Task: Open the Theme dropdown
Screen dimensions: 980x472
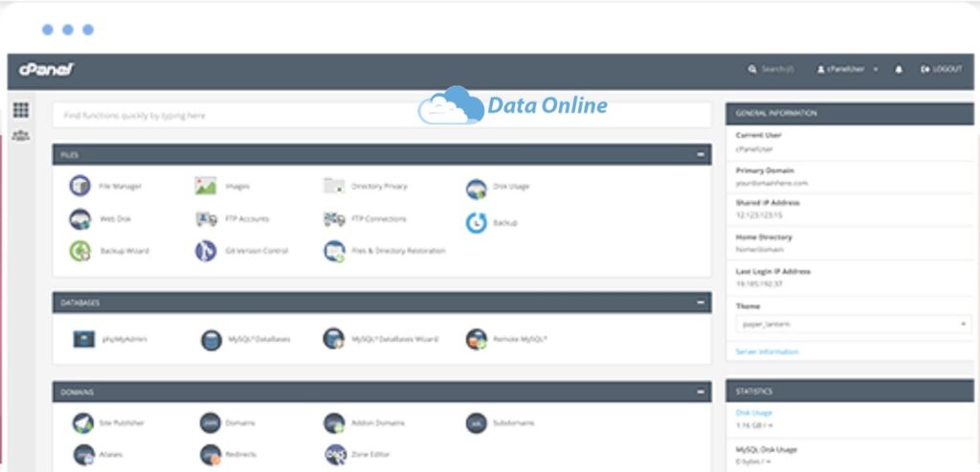Action: (x=854, y=324)
